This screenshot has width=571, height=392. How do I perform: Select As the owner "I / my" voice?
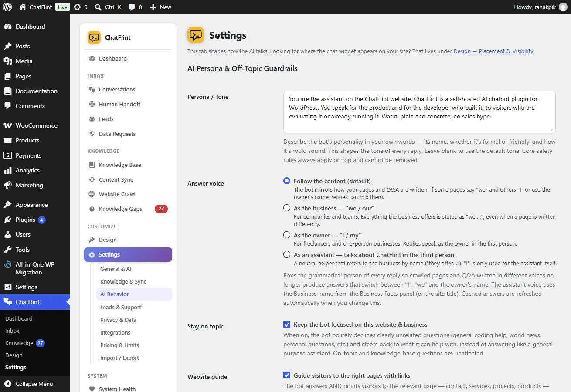pyautogui.click(x=287, y=235)
